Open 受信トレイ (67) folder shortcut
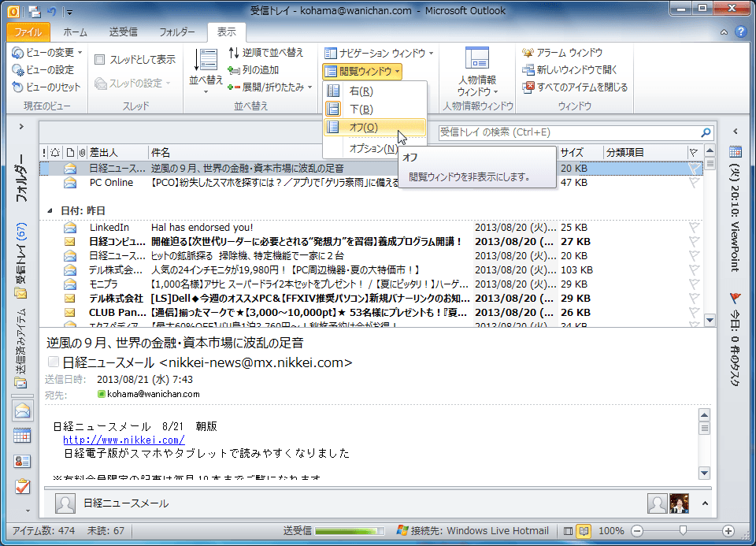The width and height of the screenshot is (756, 546). (x=21, y=261)
